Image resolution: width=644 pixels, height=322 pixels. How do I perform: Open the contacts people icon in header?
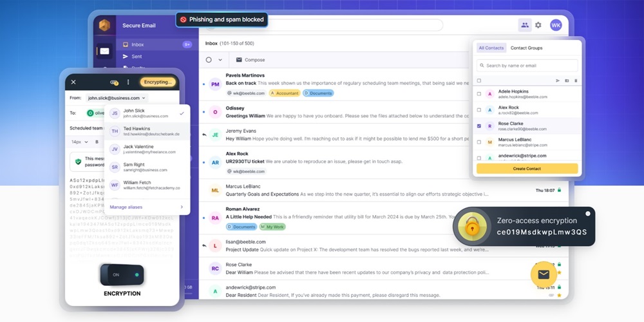pyautogui.click(x=525, y=25)
